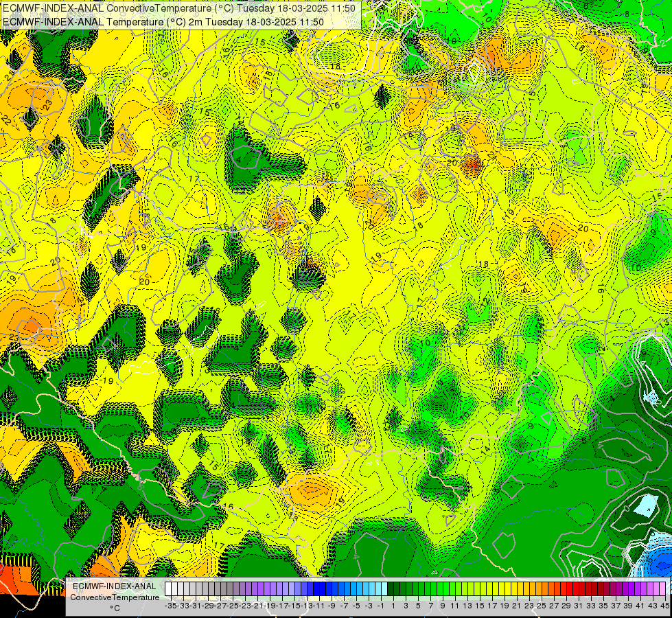Select the pink swatch above 45
Viewport: 672px width, 618px height.
pos(662,588)
